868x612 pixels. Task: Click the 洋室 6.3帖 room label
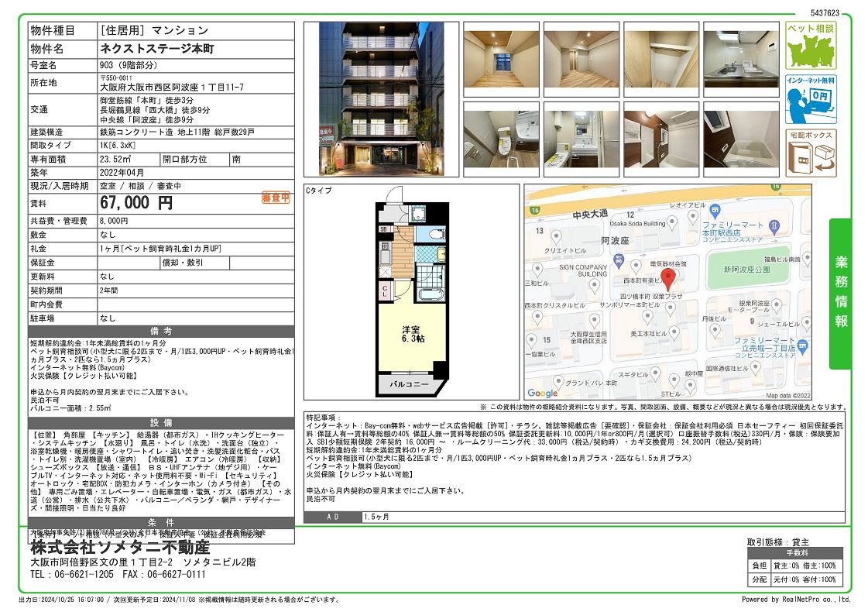coord(413,333)
